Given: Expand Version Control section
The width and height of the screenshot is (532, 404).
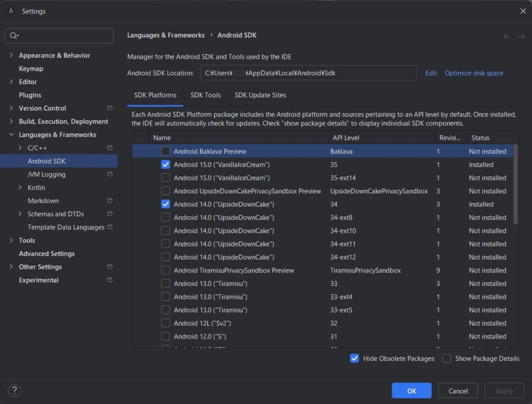Looking at the screenshot, I should click(11, 108).
